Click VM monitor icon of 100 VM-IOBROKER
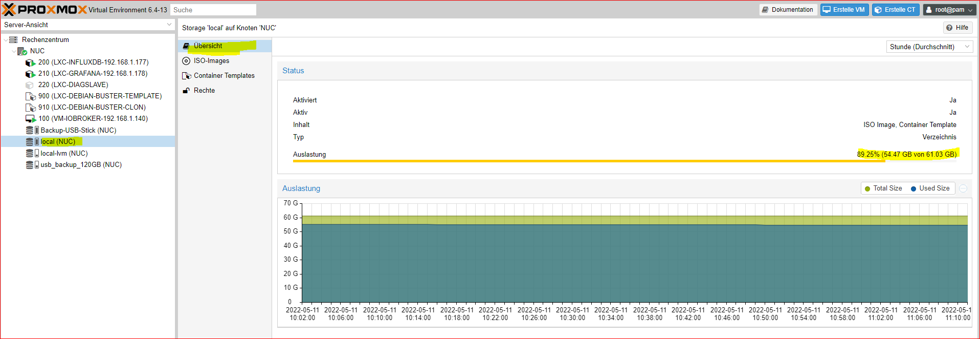980x339 pixels. tap(31, 119)
